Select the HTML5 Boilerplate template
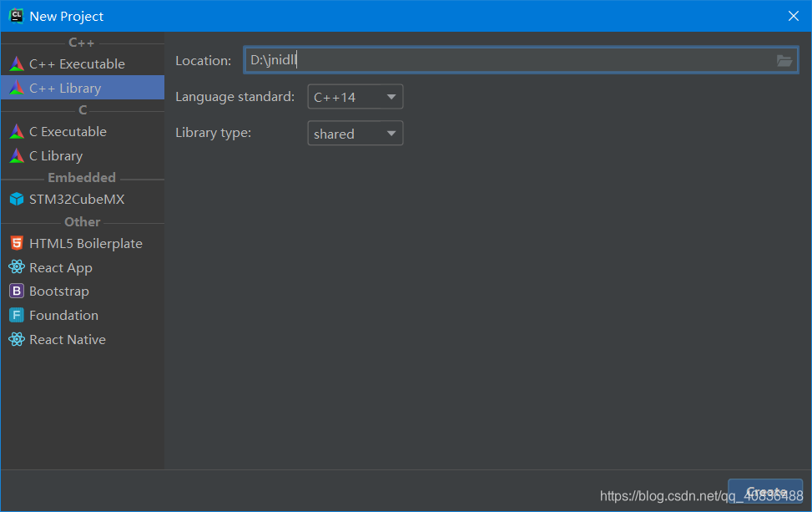Viewport: 812px width, 512px height. pos(83,243)
